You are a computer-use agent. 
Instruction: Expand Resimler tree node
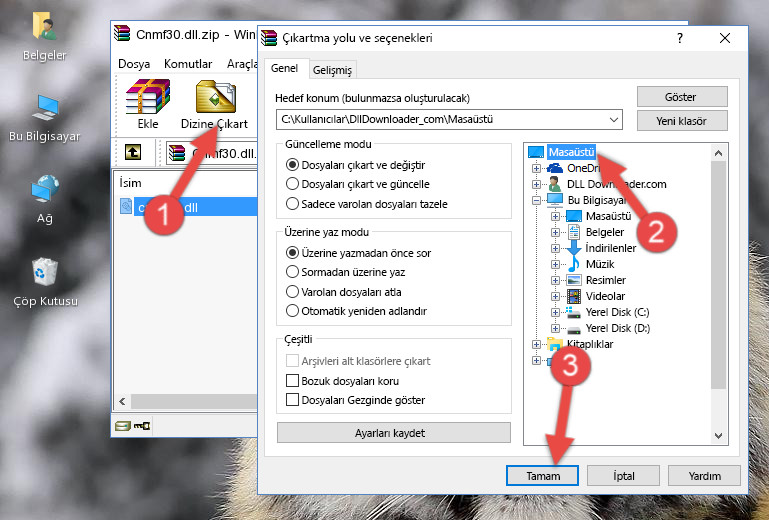[555, 280]
